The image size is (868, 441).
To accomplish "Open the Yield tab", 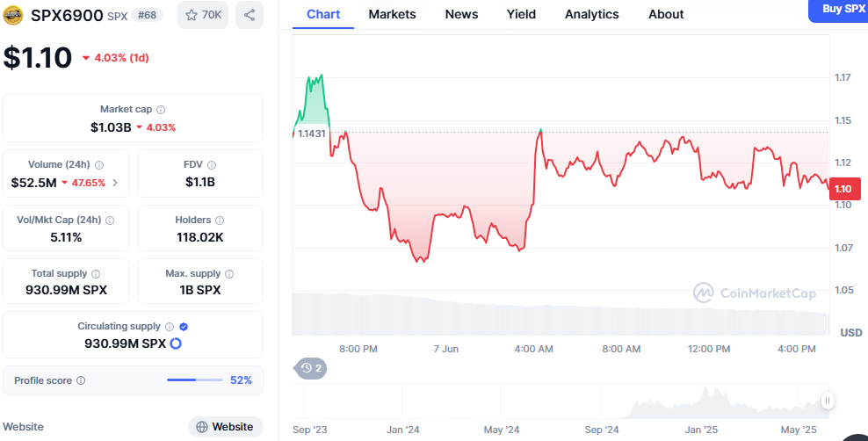I will pyautogui.click(x=521, y=14).
